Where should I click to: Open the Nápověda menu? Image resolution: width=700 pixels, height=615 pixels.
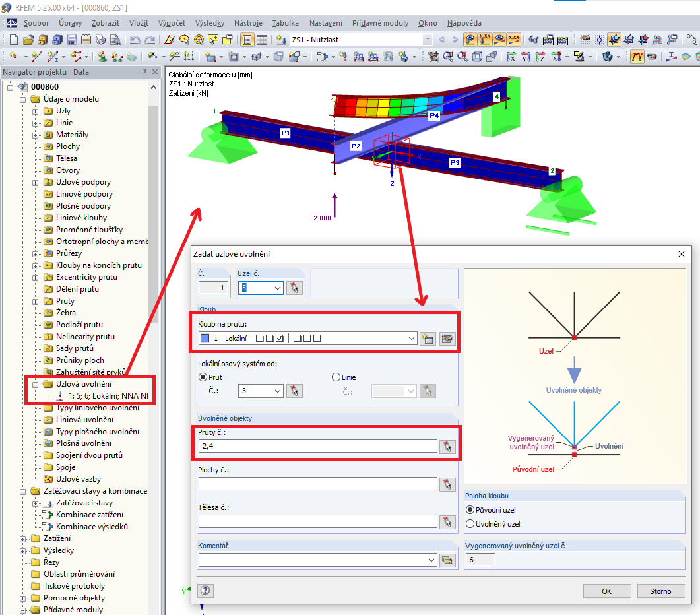[x=464, y=23]
